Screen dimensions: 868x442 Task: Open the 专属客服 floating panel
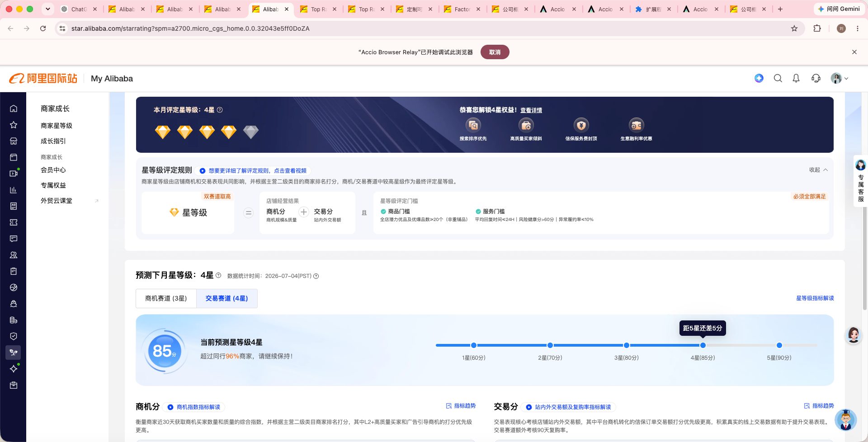click(861, 181)
